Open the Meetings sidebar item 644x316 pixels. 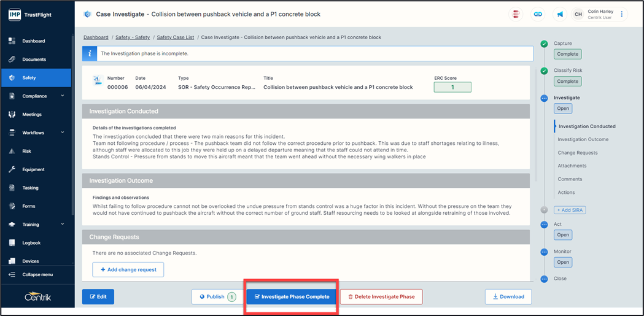[32, 114]
